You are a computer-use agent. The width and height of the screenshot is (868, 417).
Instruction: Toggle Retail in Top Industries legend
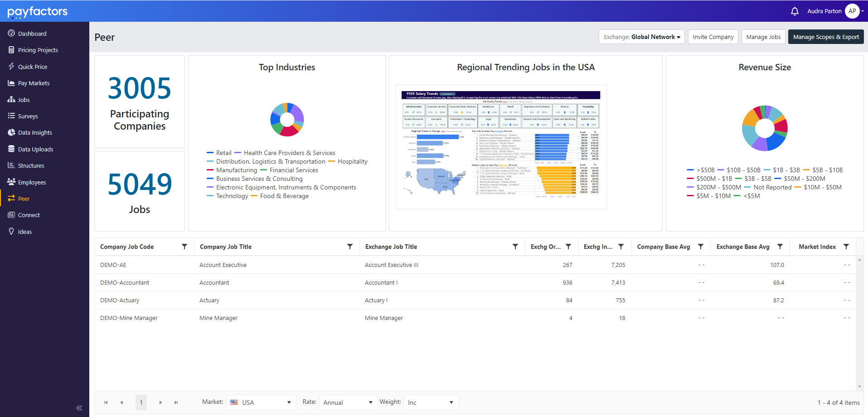223,153
